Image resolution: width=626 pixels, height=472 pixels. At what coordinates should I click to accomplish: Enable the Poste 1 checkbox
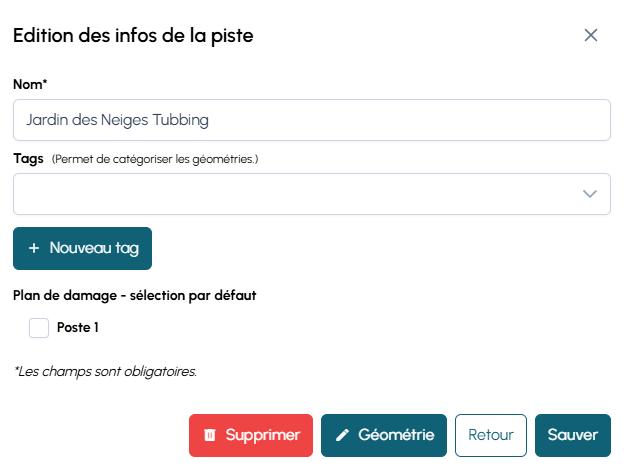coord(39,327)
